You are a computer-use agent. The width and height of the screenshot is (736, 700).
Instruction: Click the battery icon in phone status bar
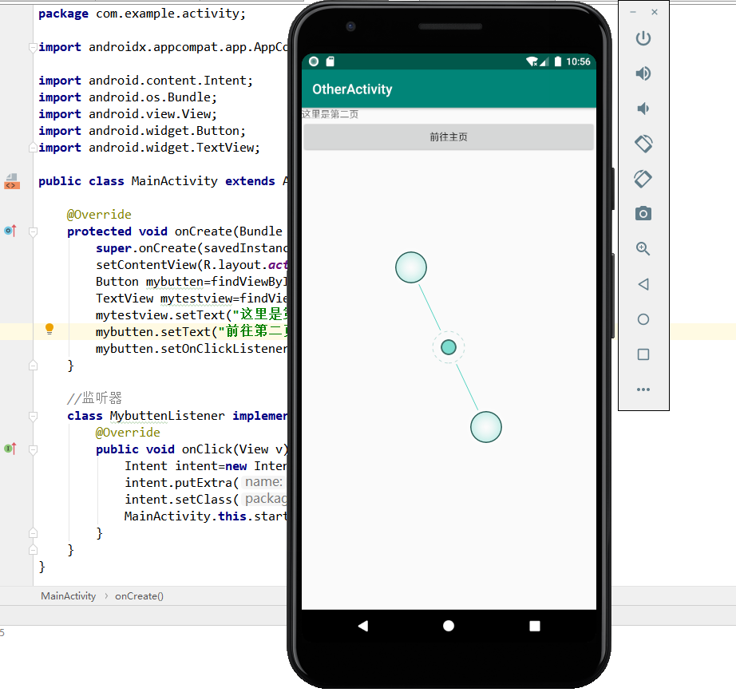(558, 61)
